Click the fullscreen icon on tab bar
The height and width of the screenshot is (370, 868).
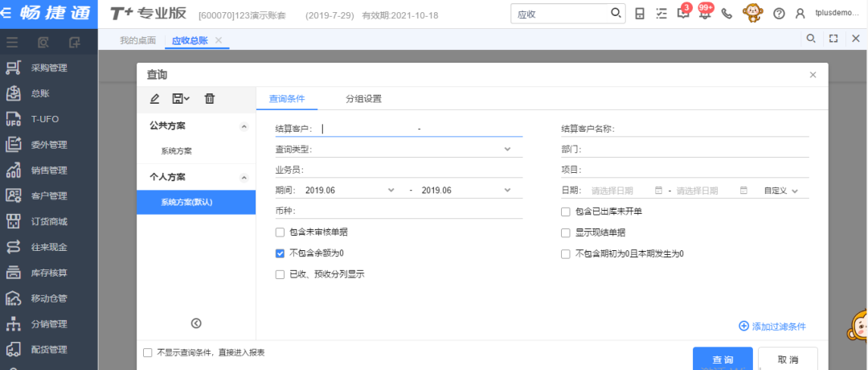[833, 39]
